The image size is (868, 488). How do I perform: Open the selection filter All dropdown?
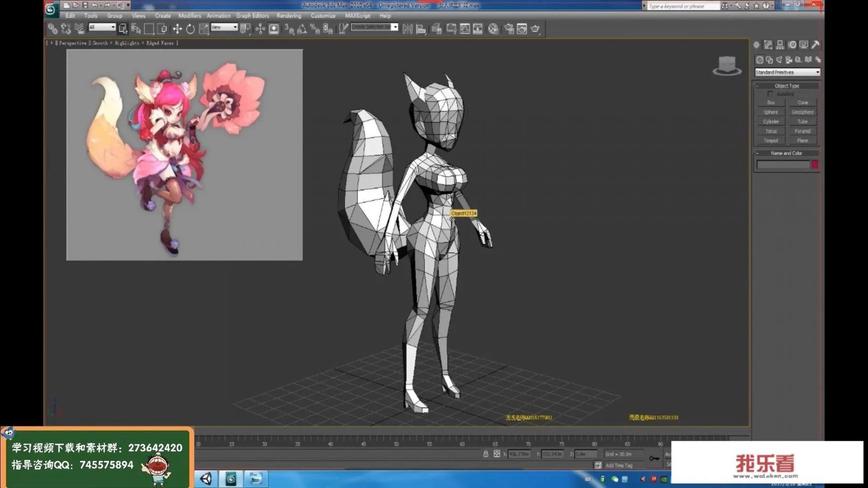(x=102, y=27)
